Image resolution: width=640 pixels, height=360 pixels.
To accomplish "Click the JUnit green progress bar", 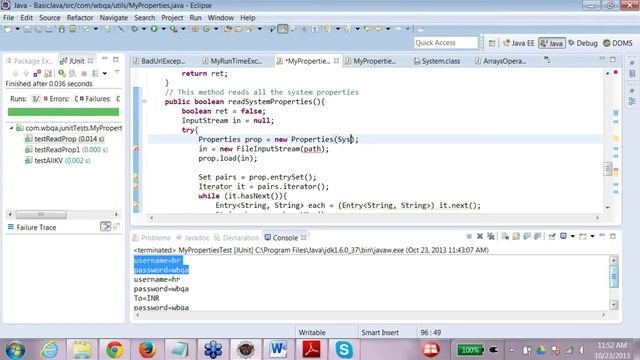I will pyautogui.click(x=63, y=112).
